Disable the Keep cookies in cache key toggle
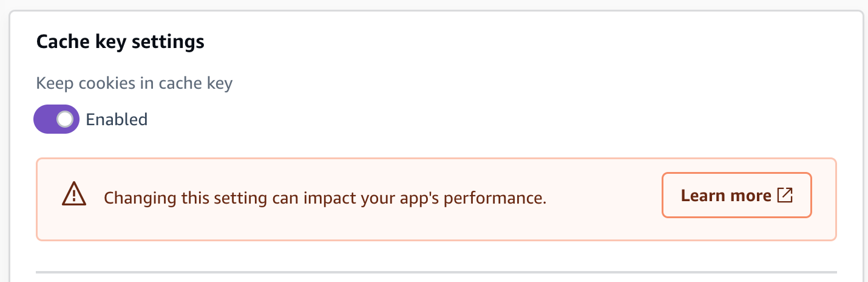 [x=56, y=119]
